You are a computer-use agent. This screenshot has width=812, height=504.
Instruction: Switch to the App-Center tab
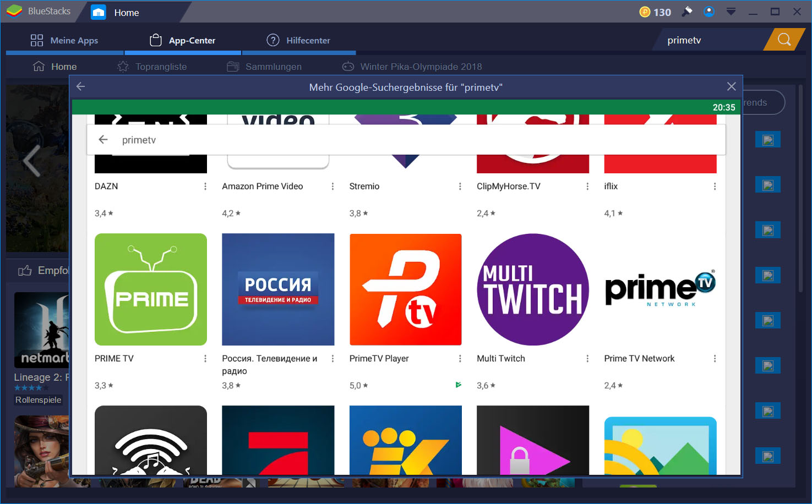pyautogui.click(x=182, y=40)
